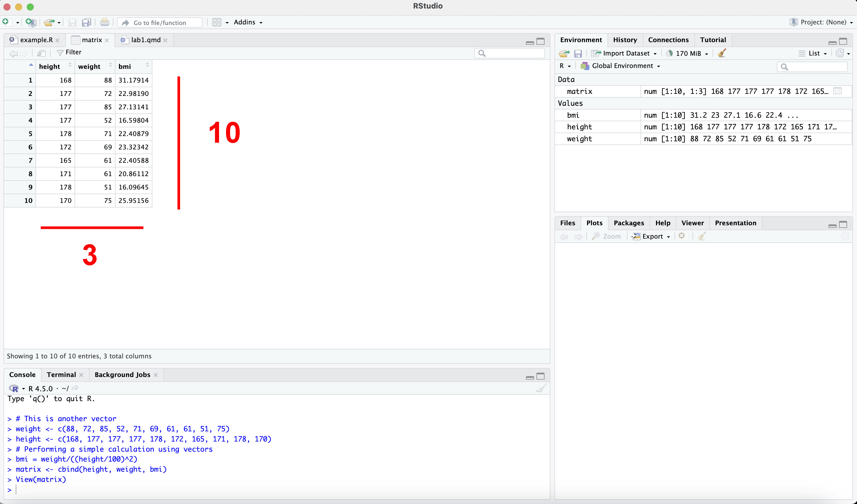Viewport: 857px width, 504px height.
Task: Sort by the height column header
Action: tap(50, 66)
